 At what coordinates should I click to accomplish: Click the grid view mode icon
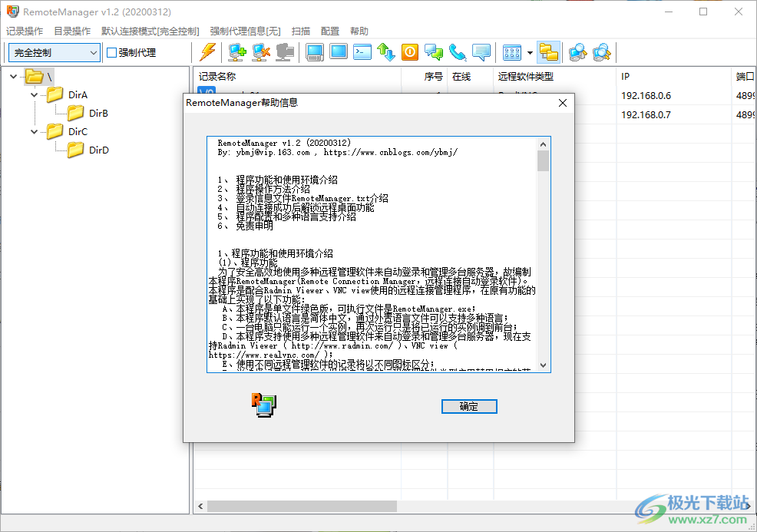click(512, 52)
